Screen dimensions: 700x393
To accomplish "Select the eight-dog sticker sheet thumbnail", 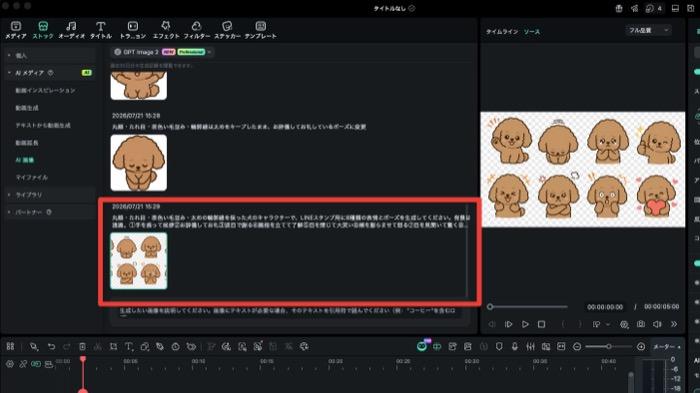I will [139, 261].
